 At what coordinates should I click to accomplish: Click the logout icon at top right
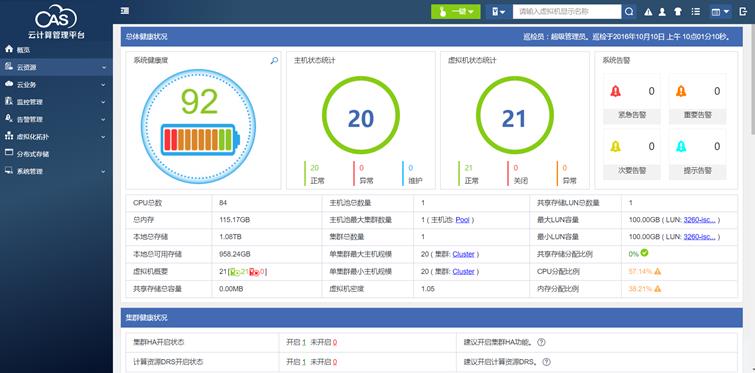[x=742, y=12]
